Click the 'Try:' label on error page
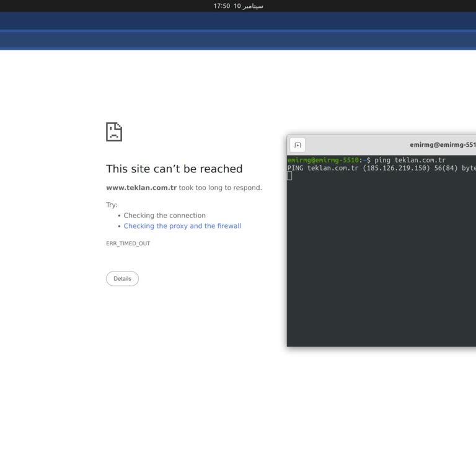This screenshot has height=476, width=476. point(112,205)
